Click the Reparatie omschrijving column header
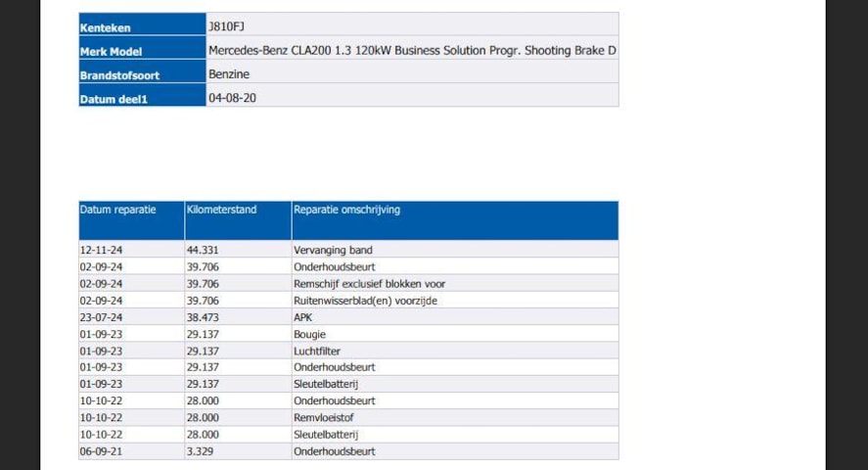Viewport: 868px width, 470px height. 346,210
